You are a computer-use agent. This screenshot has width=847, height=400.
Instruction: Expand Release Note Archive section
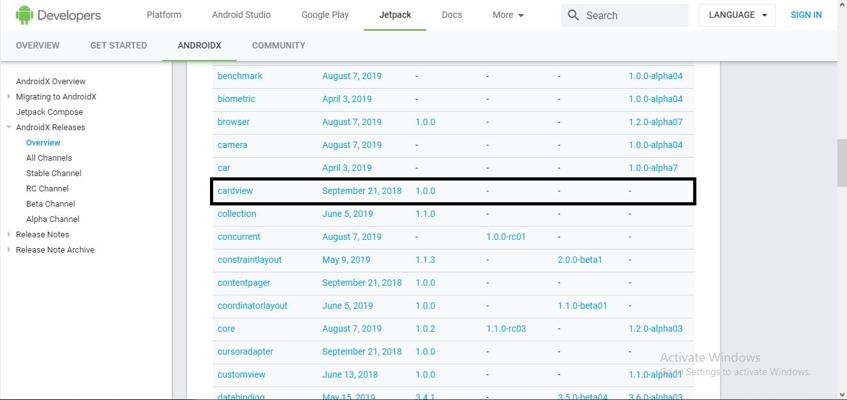[x=9, y=250]
